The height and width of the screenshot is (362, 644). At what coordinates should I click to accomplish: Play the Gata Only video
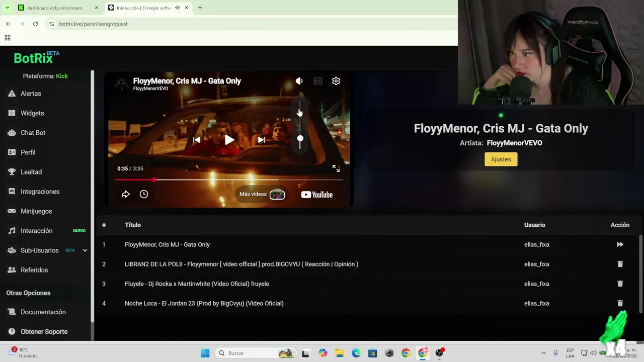pyautogui.click(x=229, y=140)
